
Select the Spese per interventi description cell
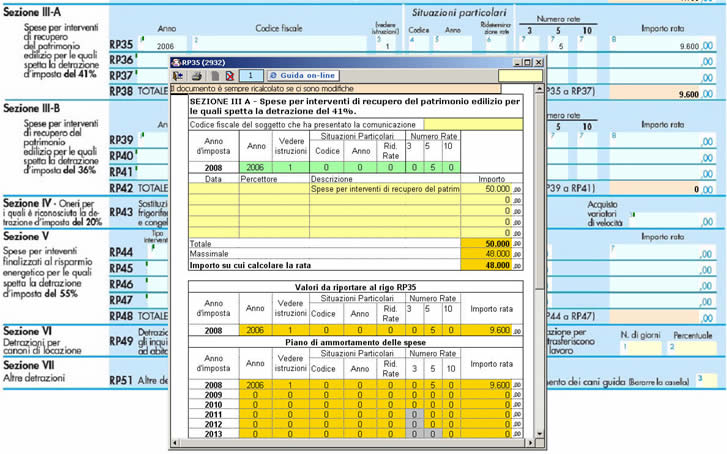click(385, 188)
